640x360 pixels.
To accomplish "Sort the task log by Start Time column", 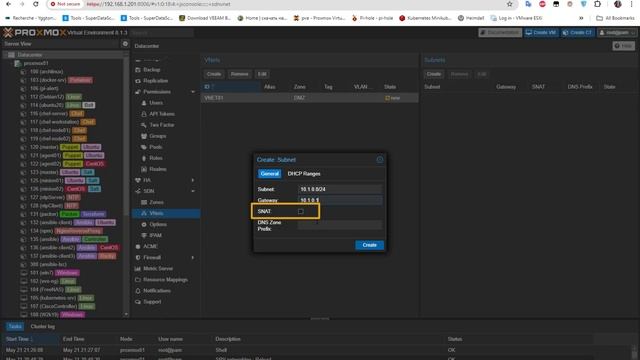I will click(31, 339).
